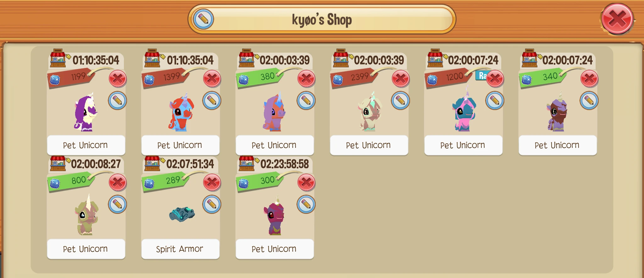
Task: Remove the 1199 sapphire unicorn listing
Action: pos(118,79)
